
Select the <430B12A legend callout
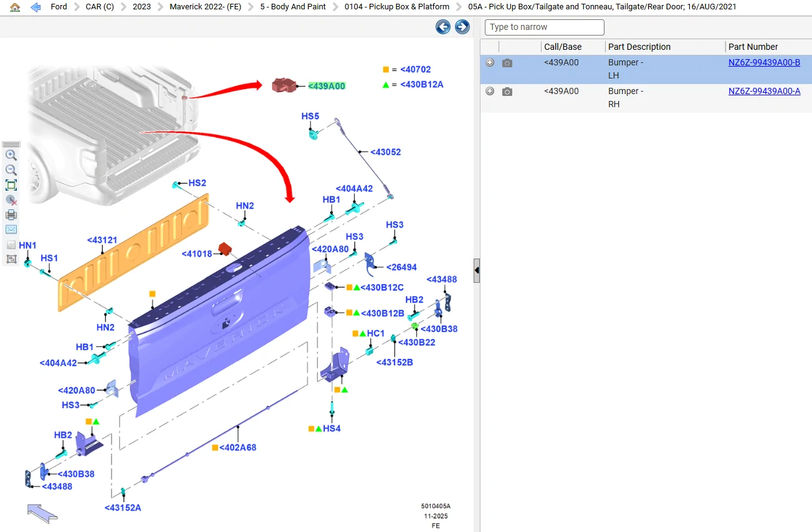(421, 85)
